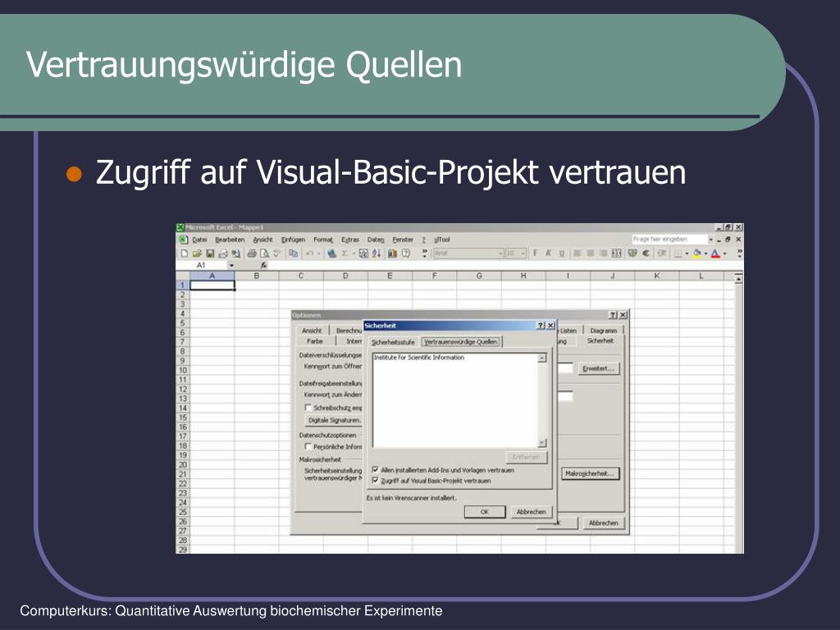Click the Chart Wizard icon
Viewport: 840px width, 630px height.
click(392, 253)
